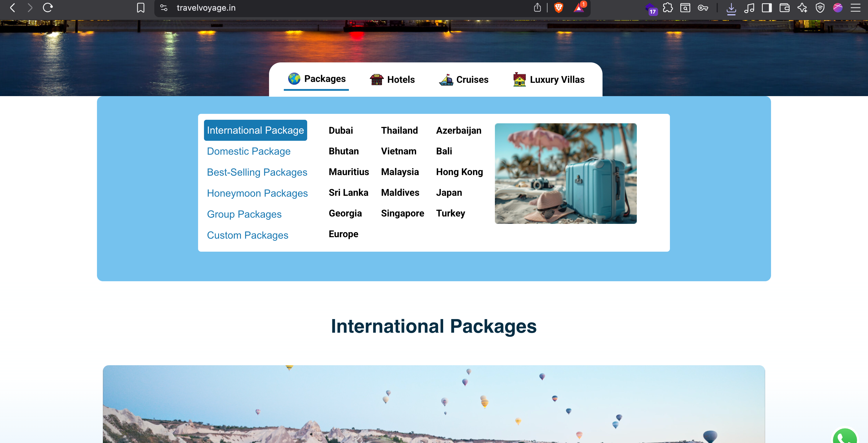Click the browser reload icon

pos(48,7)
